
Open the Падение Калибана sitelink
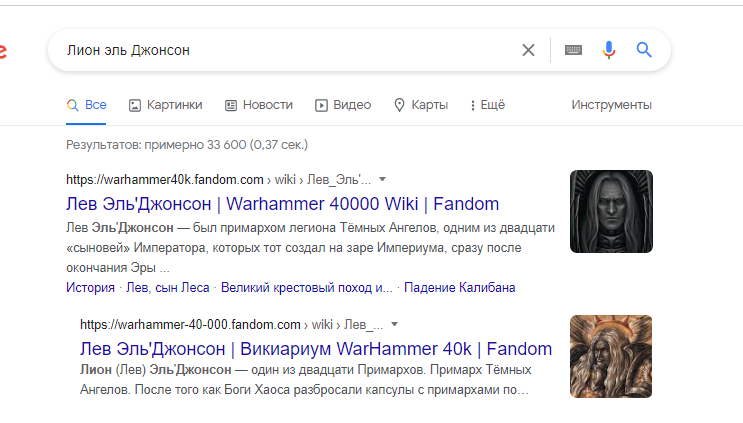[x=460, y=288]
